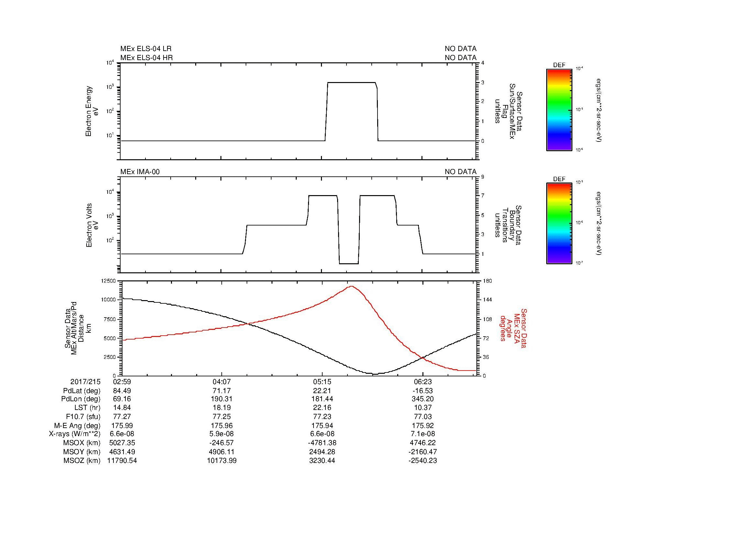Image resolution: width=756 pixels, height=534 pixels.
Task: Click the MEx ELS-04 LR label
Action: coord(146,49)
